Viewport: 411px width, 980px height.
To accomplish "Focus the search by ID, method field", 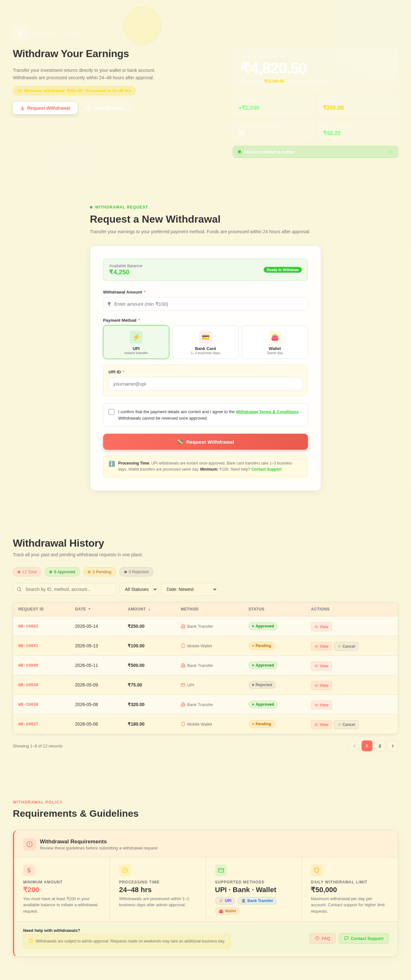I will pos(64,589).
